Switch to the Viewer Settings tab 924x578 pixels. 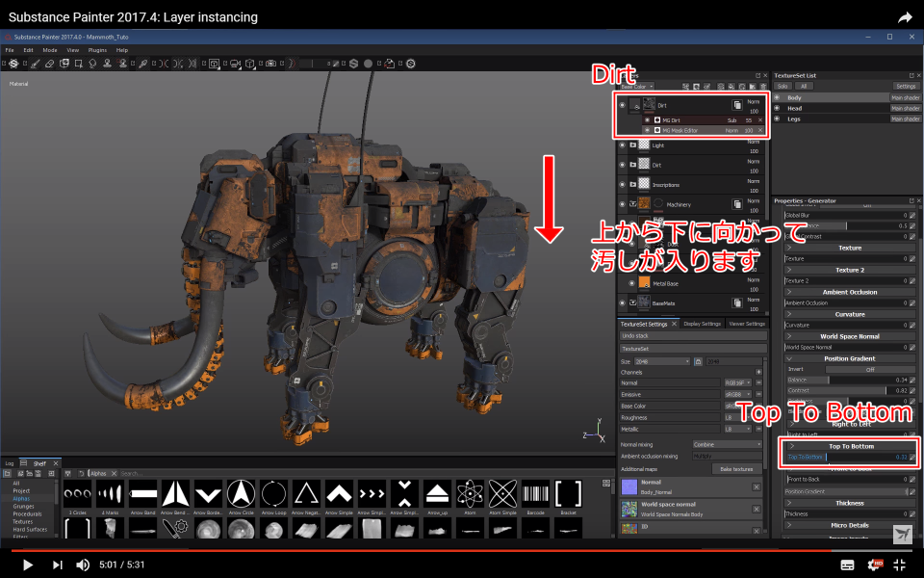coord(747,324)
